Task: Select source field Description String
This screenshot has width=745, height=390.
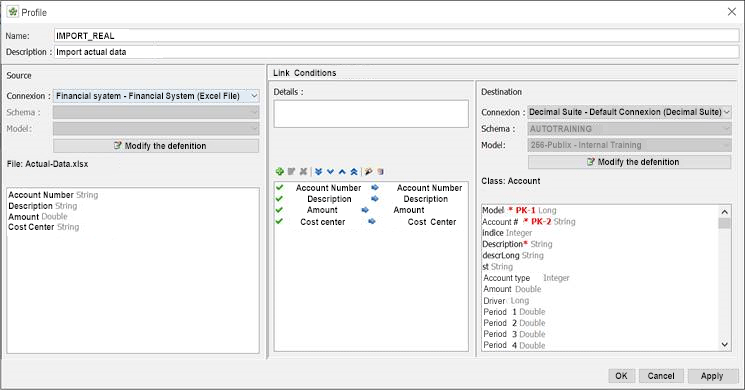Action: pos(43,206)
